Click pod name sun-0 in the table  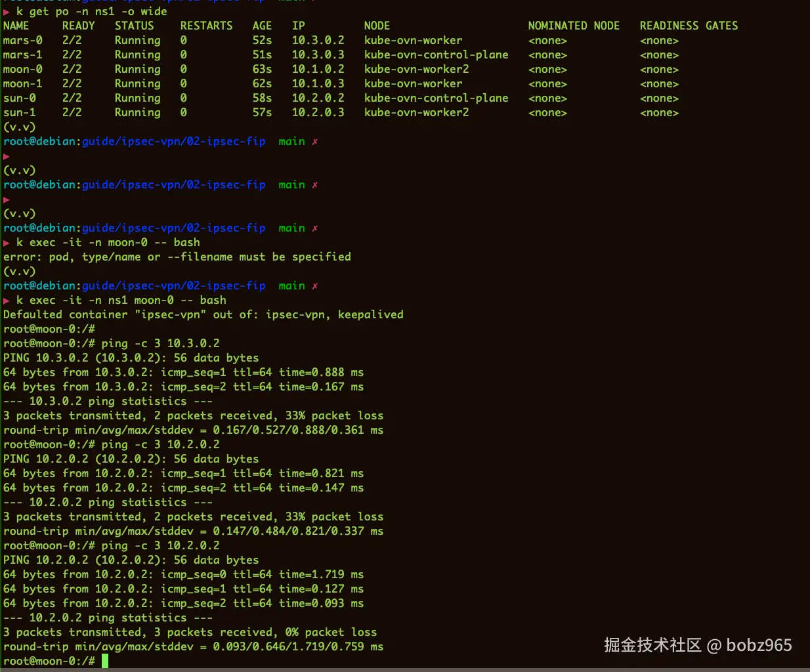point(20,98)
